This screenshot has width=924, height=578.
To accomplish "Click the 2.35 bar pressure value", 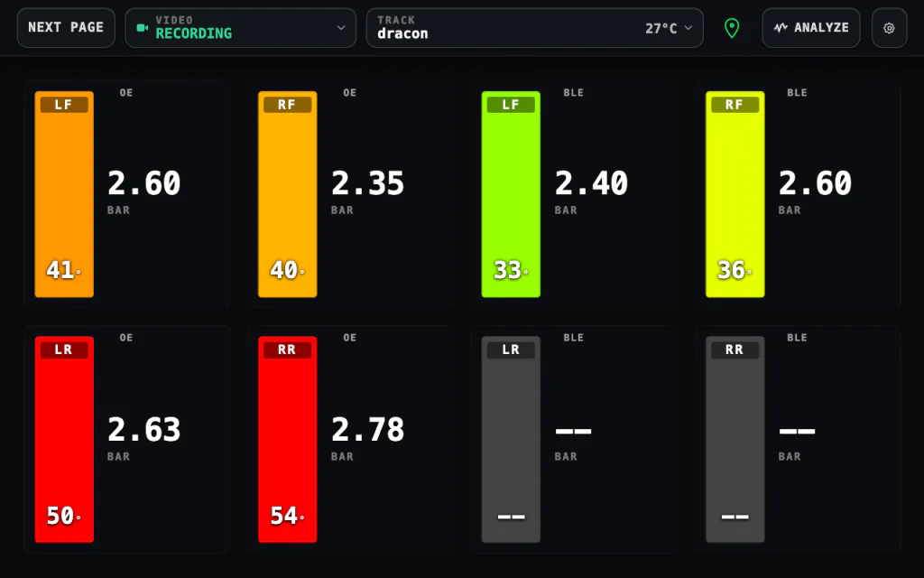I will click(368, 182).
